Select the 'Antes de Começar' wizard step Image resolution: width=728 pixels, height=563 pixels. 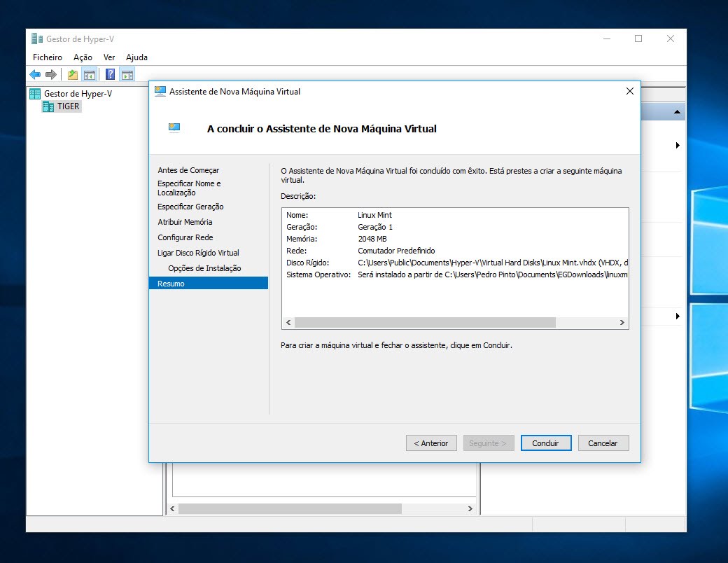click(x=189, y=169)
